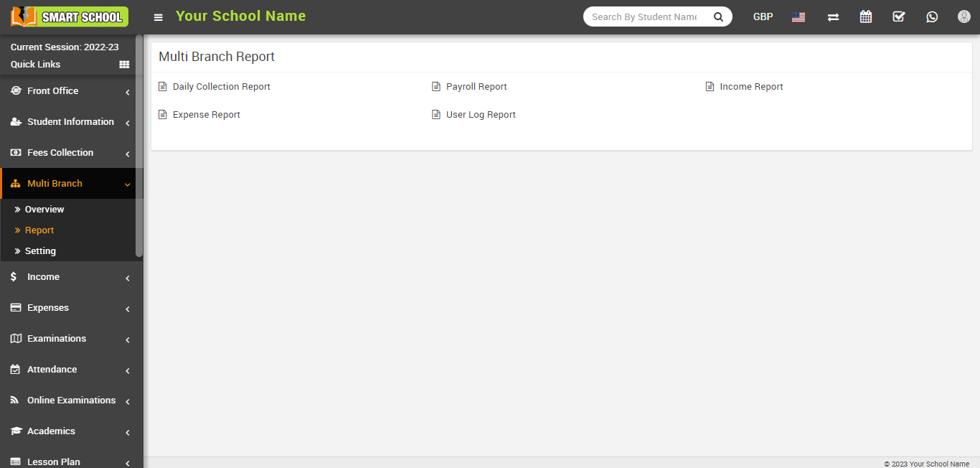Click the sidebar vertical scrollbar

[139, 144]
